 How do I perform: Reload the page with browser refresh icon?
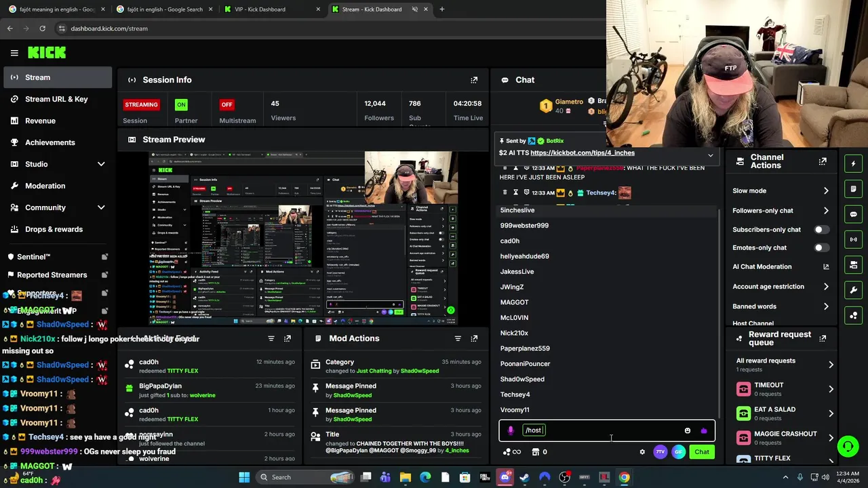(x=42, y=28)
